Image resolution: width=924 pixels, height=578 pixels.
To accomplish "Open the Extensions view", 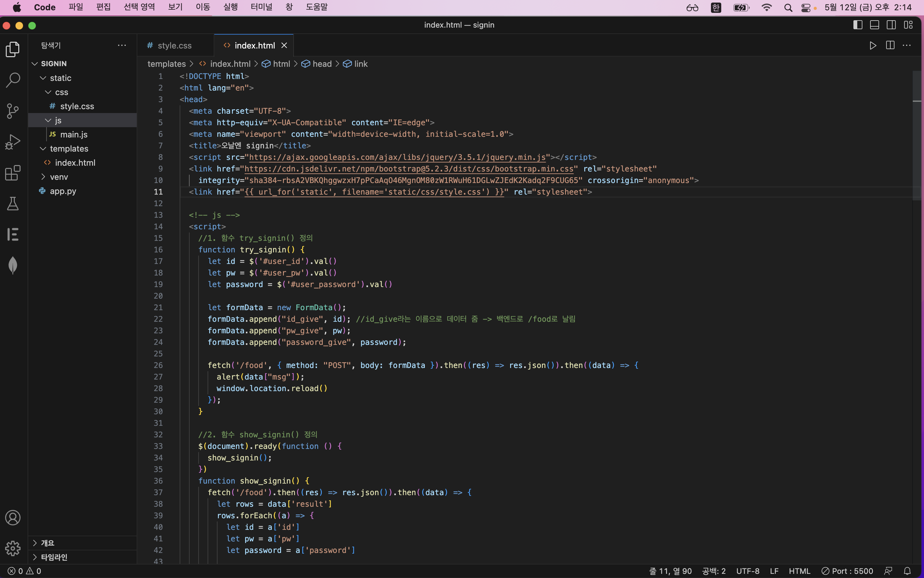I will [x=13, y=173].
